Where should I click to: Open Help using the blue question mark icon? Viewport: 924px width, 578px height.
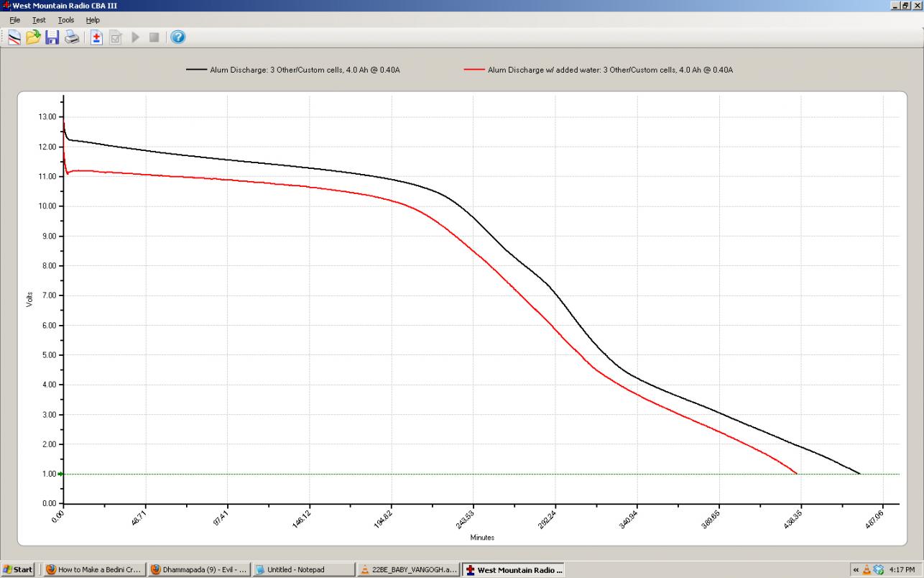point(178,37)
